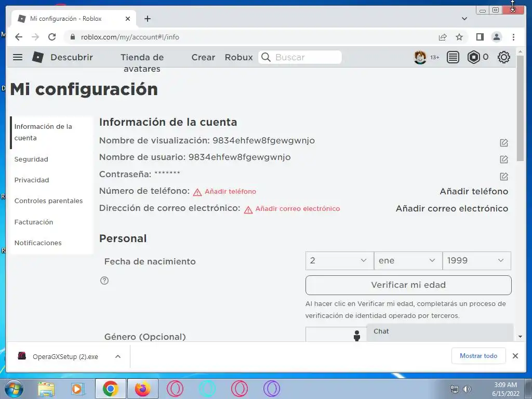This screenshot has height=399, width=532.
Task: Go back with the browser back arrow
Action: (19, 37)
